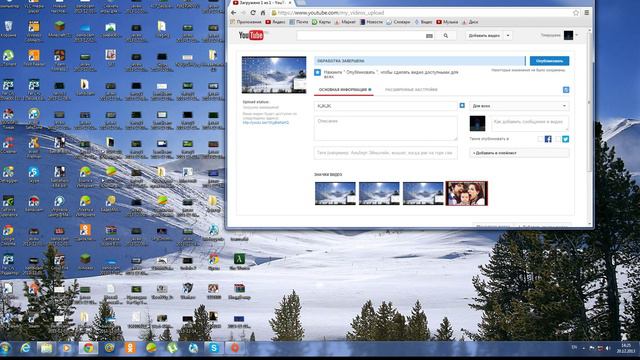Screen dimensions: 640x360
Task: Open the Новости bookmark
Action: (x=371, y=22)
